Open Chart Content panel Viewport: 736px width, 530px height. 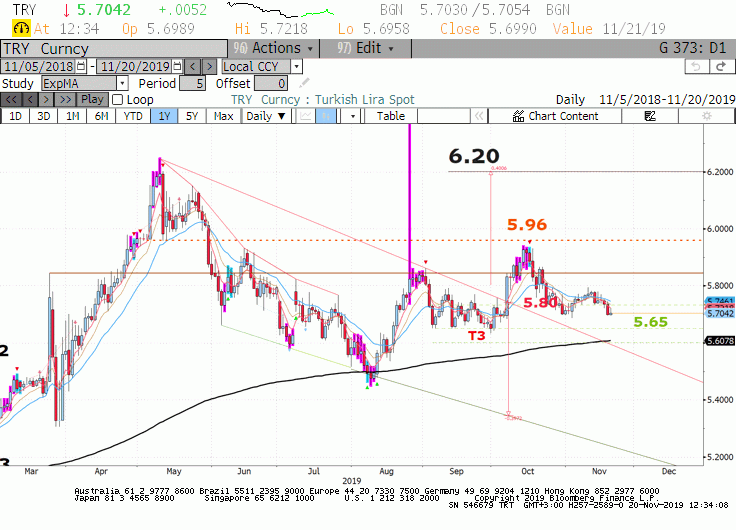pyautogui.click(x=555, y=116)
